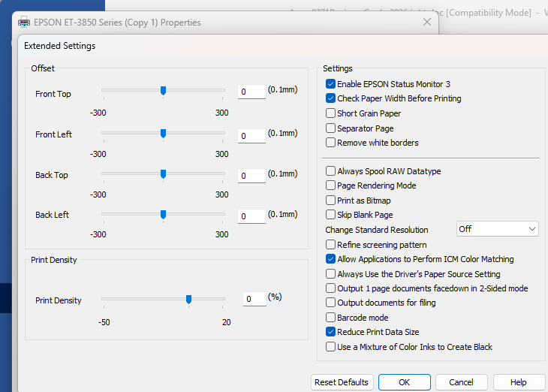Click OK to confirm settings
The height and width of the screenshot is (392, 548).
(404, 382)
